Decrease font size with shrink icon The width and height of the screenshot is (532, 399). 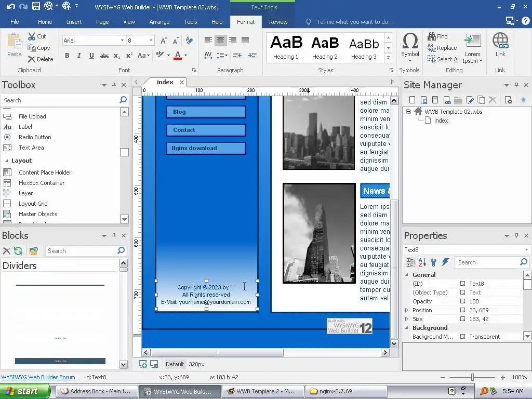coord(176,41)
